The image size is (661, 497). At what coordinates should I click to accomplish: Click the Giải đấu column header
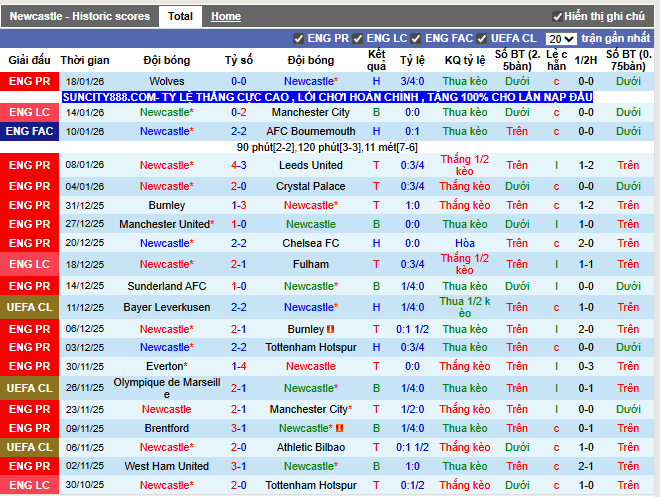click(30, 60)
